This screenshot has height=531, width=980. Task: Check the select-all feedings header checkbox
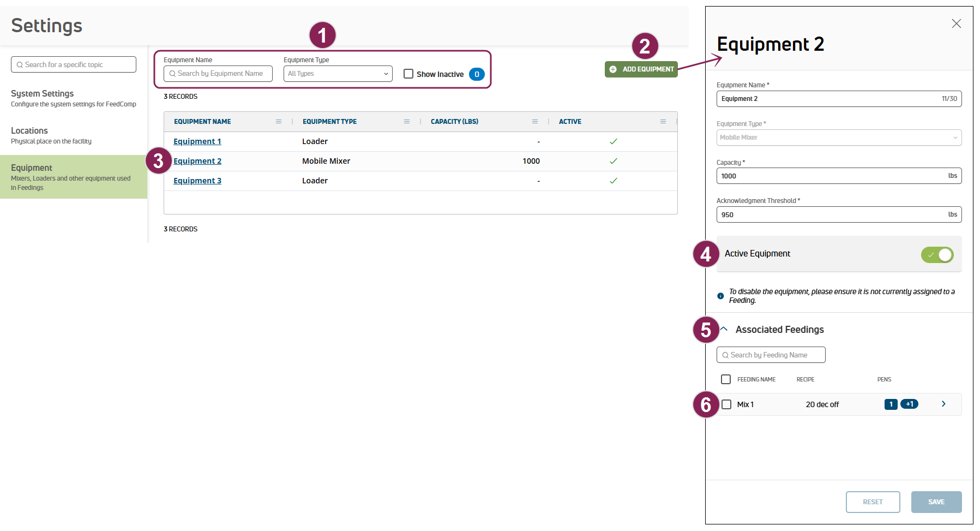point(726,379)
